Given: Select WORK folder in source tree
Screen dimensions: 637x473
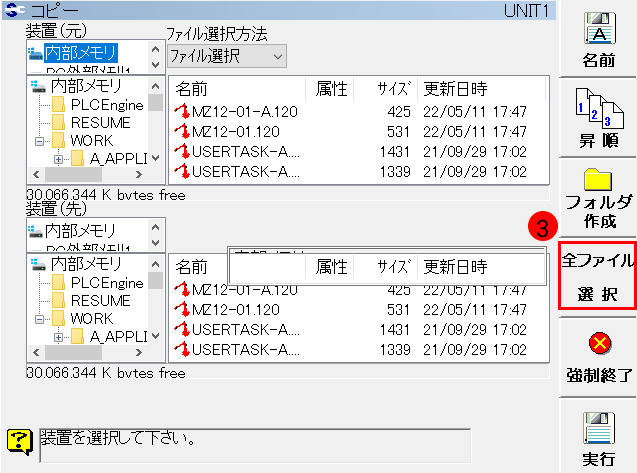Looking at the screenshot, I should pyautogui.click(x=92, y=141).
